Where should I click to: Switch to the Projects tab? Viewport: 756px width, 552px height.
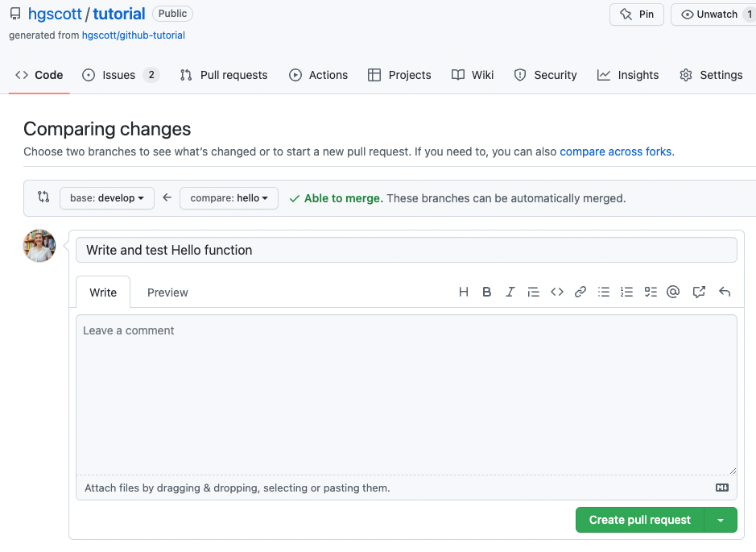coord(399,75)
